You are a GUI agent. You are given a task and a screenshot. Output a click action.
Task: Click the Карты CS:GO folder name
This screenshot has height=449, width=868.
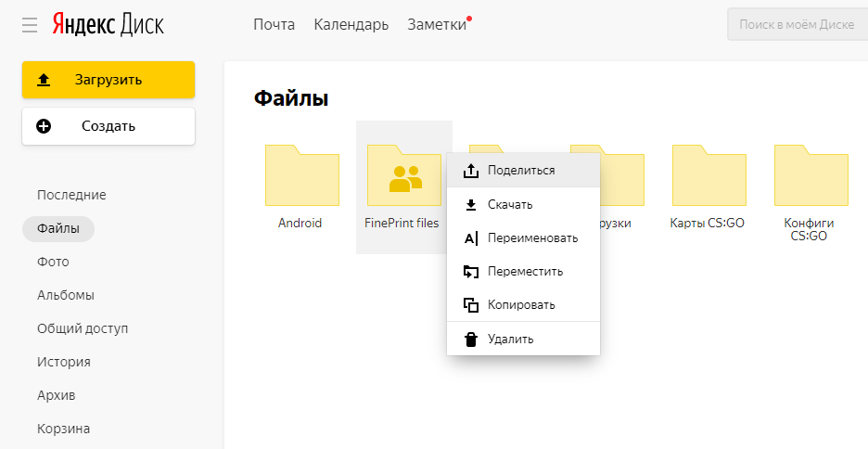click(707, 224)
